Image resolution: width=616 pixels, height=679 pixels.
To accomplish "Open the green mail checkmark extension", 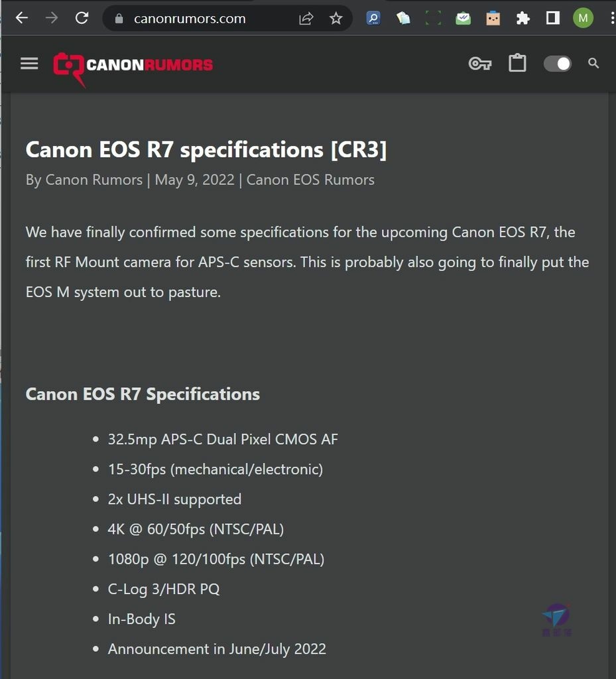I will (x=463, y=18).
